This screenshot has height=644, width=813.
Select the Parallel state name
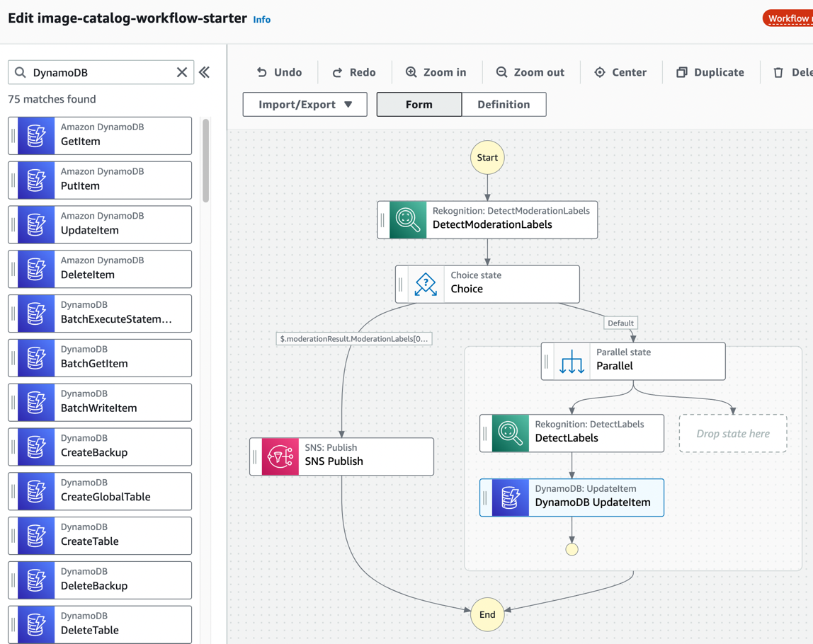[x=615, y=366]
